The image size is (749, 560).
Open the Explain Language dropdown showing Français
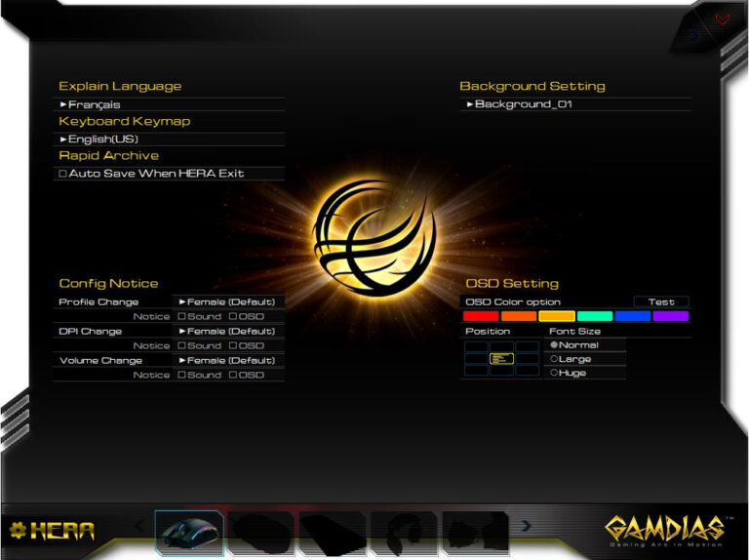click(x=171, y=104)
